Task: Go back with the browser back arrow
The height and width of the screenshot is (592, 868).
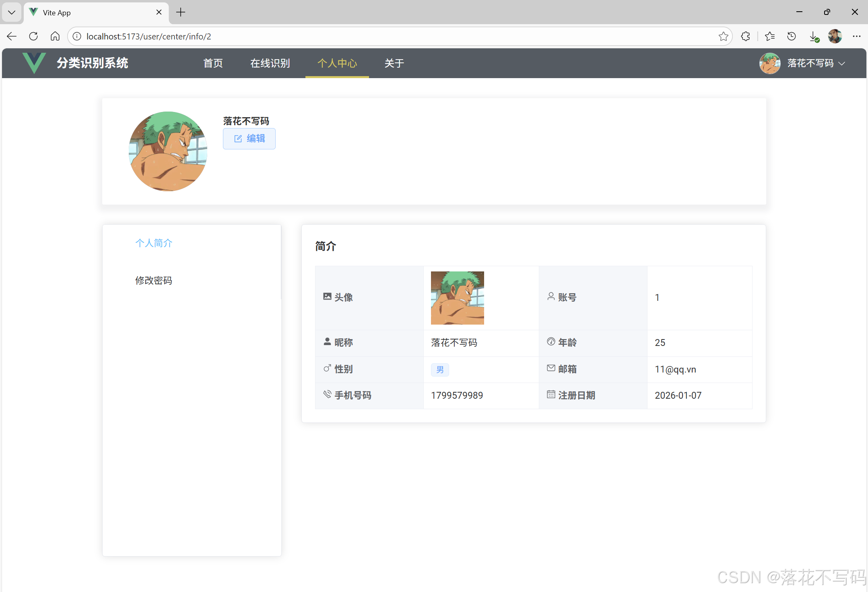Action: [x=12, y=36]
